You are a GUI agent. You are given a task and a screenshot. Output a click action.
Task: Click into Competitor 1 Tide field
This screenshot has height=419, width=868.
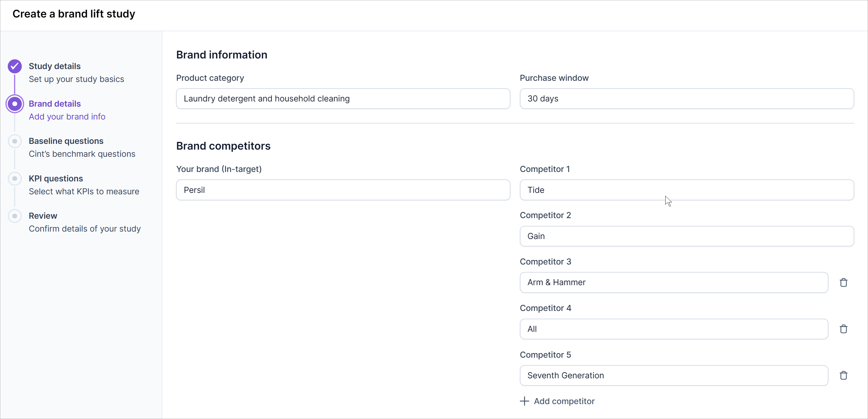pos(686,190)
